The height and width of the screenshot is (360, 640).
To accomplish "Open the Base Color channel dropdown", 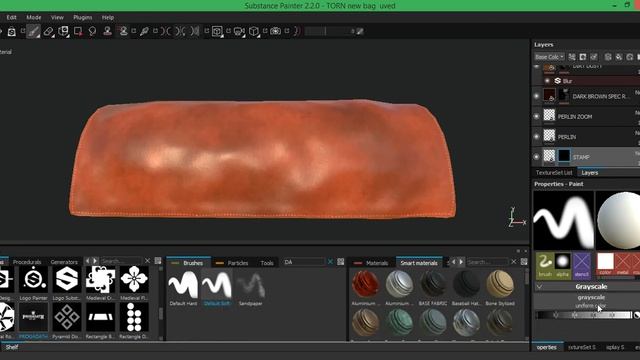I will click(x=549, y=57).
